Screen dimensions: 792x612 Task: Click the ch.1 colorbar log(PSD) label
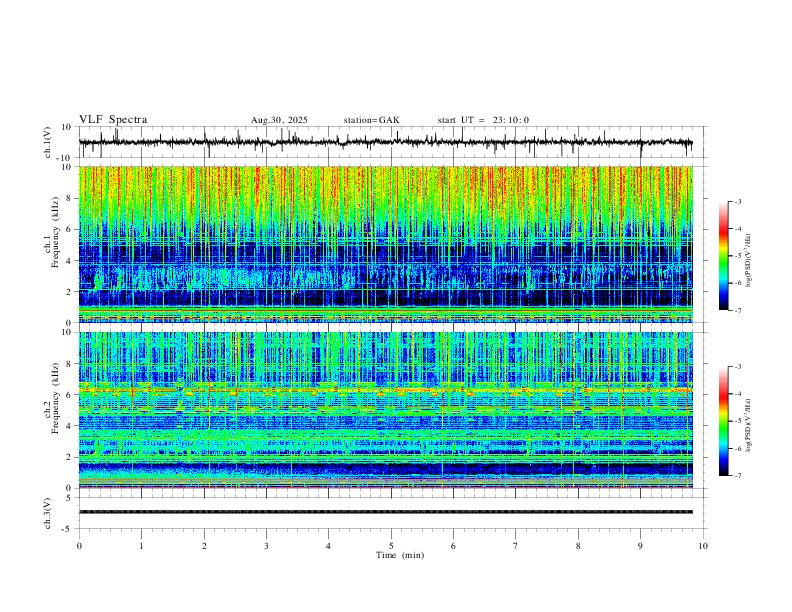[749, 260]
